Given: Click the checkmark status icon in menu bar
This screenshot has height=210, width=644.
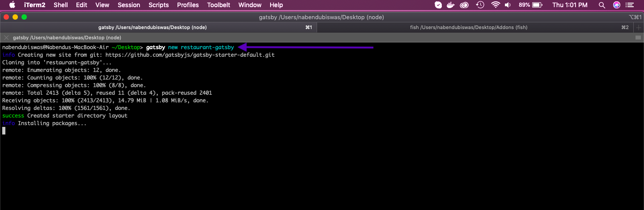Looking at the screenshot, I should click(438, 5).
